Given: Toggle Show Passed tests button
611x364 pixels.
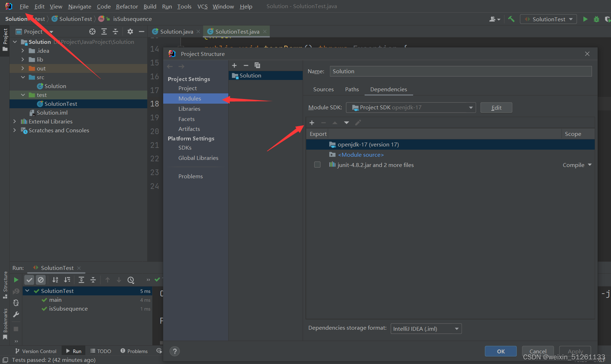Looking at the screenshot, I should (x=29, y=280).
